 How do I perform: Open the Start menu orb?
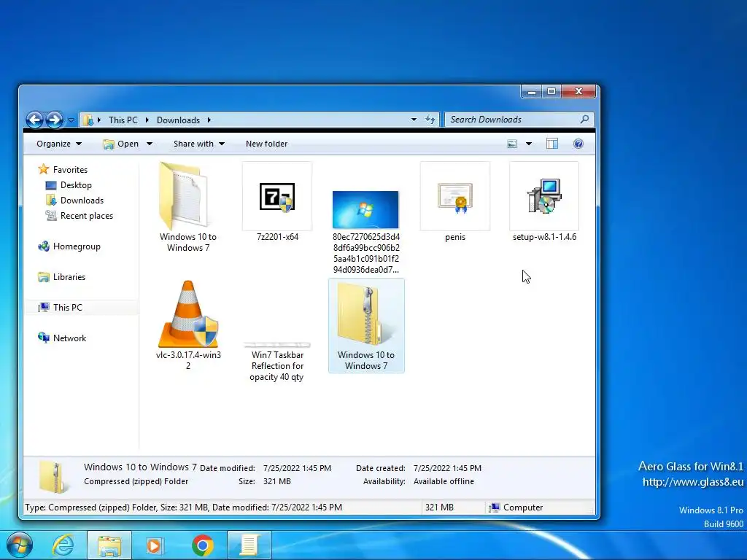pos(19,545)
